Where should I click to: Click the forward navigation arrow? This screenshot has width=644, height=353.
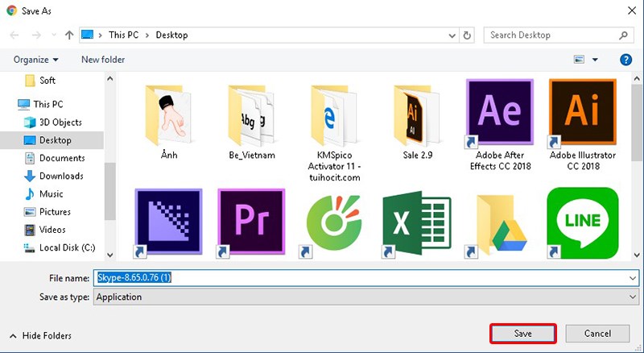tap(36, 35)
